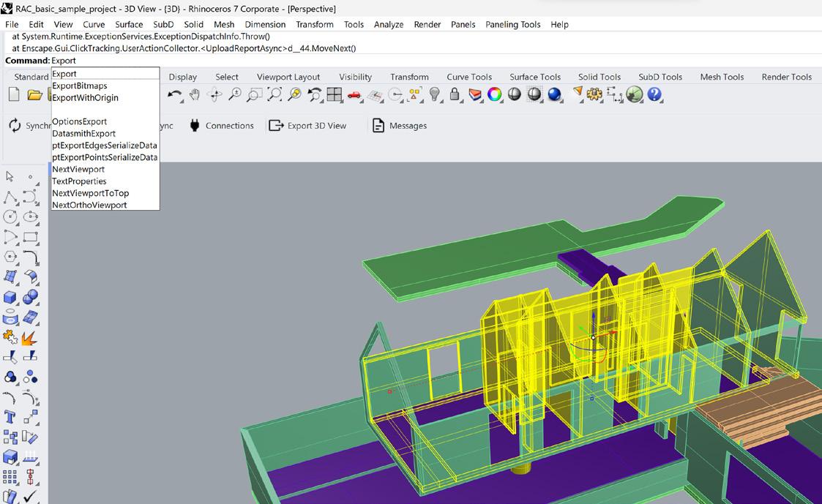The height and width of the screenshot is (504, 822).
Task: Switch to the Surface Tools tab
Action: coord(534,77)
